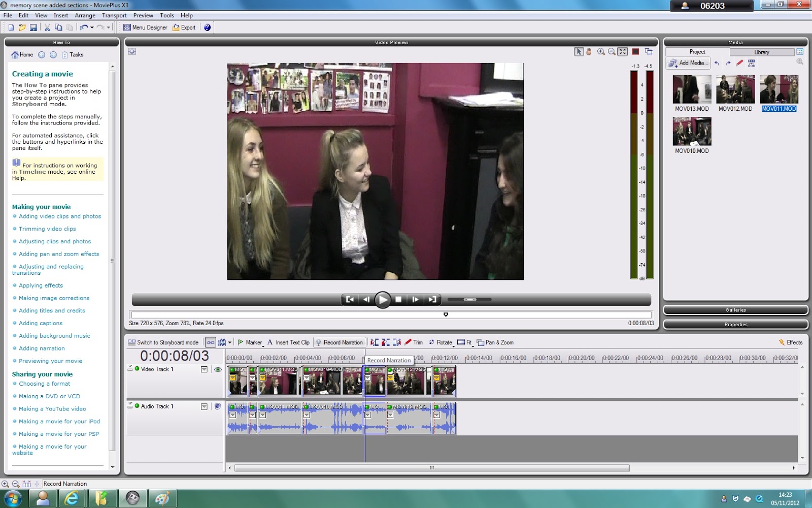
Task: Toggle the clip link chain button
Action: (211, 342)
